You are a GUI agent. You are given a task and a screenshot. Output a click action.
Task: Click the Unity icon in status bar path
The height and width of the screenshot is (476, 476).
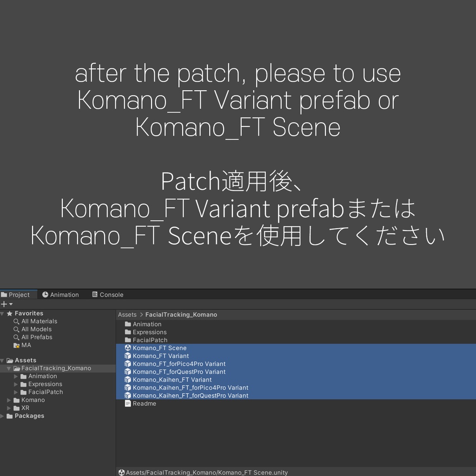(121, 472)
